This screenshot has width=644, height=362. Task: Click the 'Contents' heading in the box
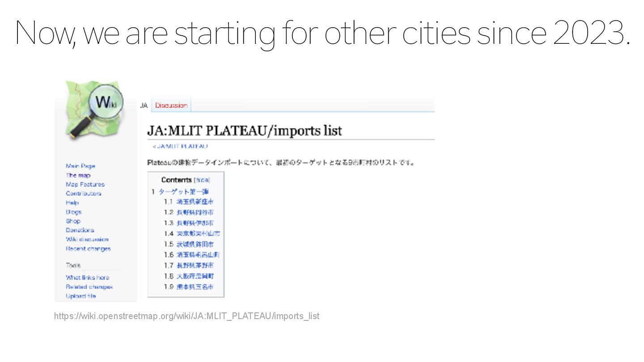coord(176,180)
